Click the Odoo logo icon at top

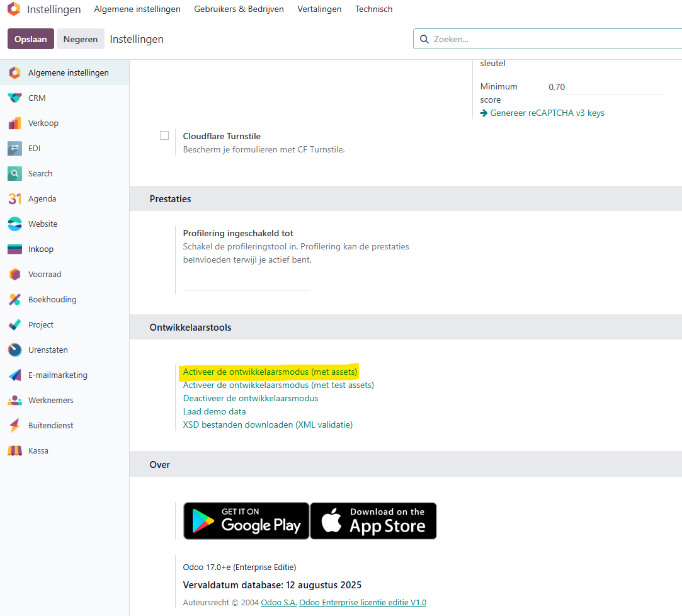pos(14,9)
